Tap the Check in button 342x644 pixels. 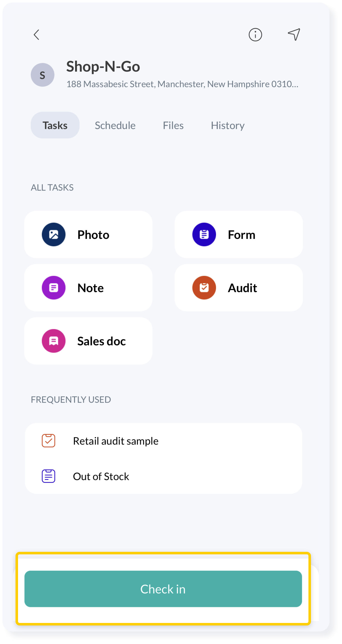click(x=163, y=589)
